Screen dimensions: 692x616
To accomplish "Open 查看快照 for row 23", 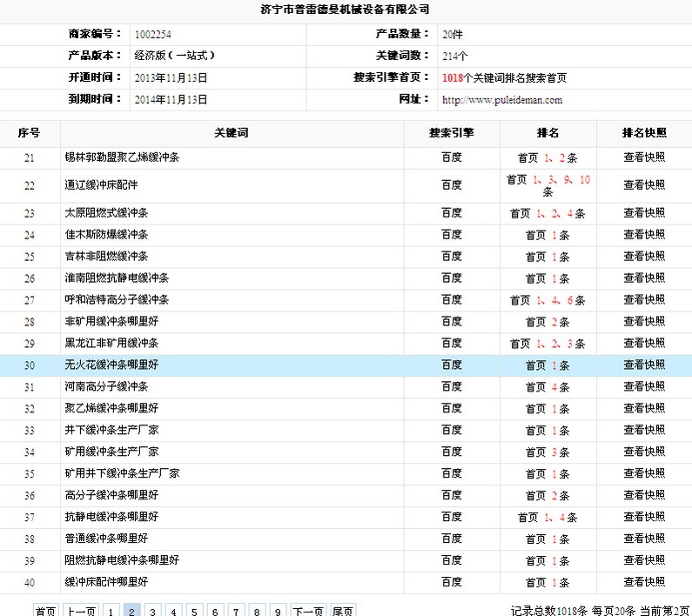I will 644,213.
